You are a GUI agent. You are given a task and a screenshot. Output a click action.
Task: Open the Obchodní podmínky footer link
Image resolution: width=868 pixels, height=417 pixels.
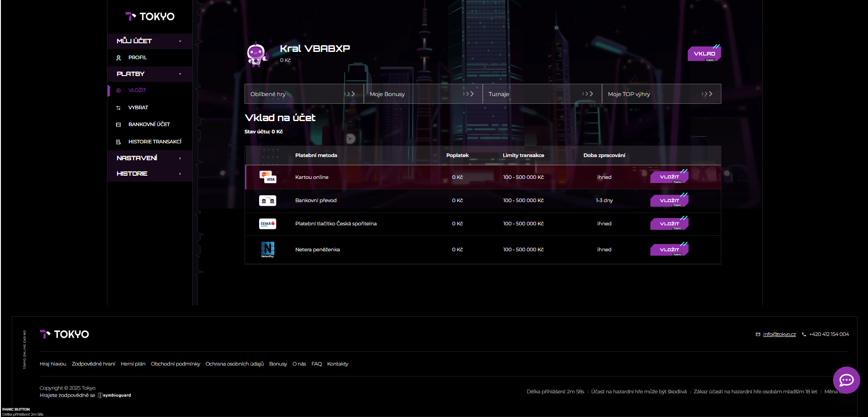click(x=175, y=364)
